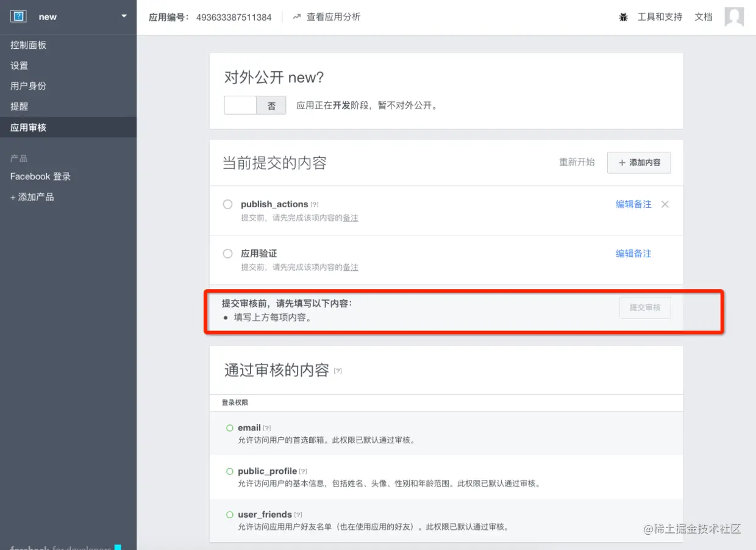Click 备注 link under publish_actions
756x550 pixels.
(x=351, y=218)
